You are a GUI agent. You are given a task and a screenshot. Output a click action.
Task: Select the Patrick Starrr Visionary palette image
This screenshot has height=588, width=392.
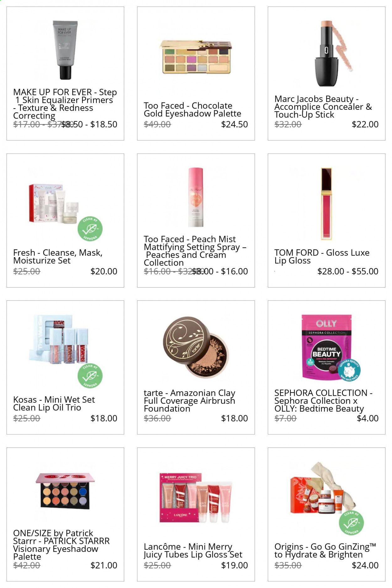[65, 491]
